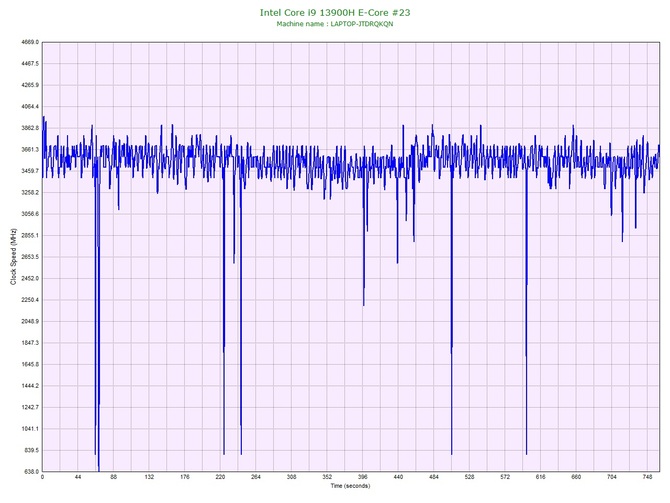Click the 'Clock Speed (MHz)' axis label
The width and height of the screenshot is (670, 503).
tap(13, 257)
